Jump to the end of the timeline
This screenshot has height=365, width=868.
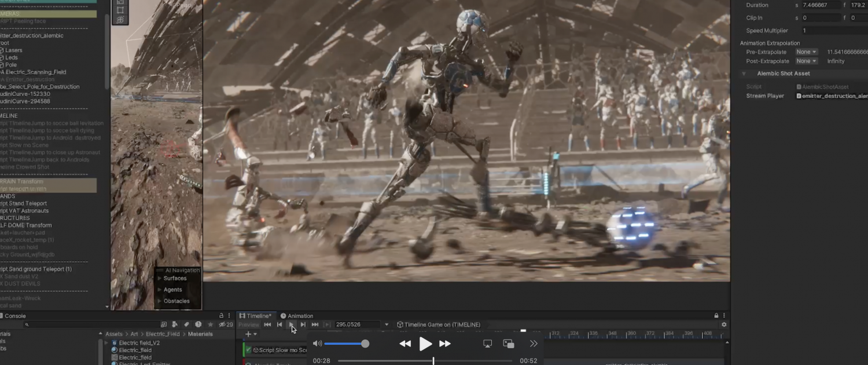click(315, 324)
